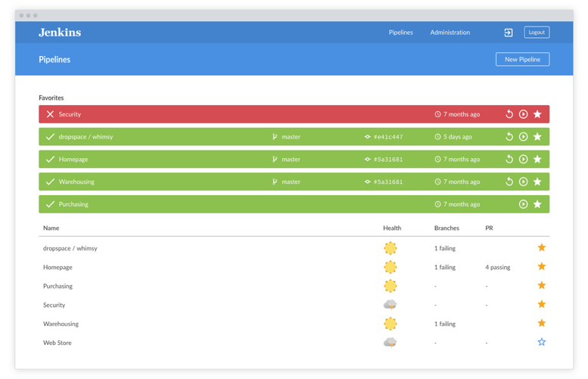588x379 pixels.
Task: Click the Logout button
Action: click(x=537, y=33)
